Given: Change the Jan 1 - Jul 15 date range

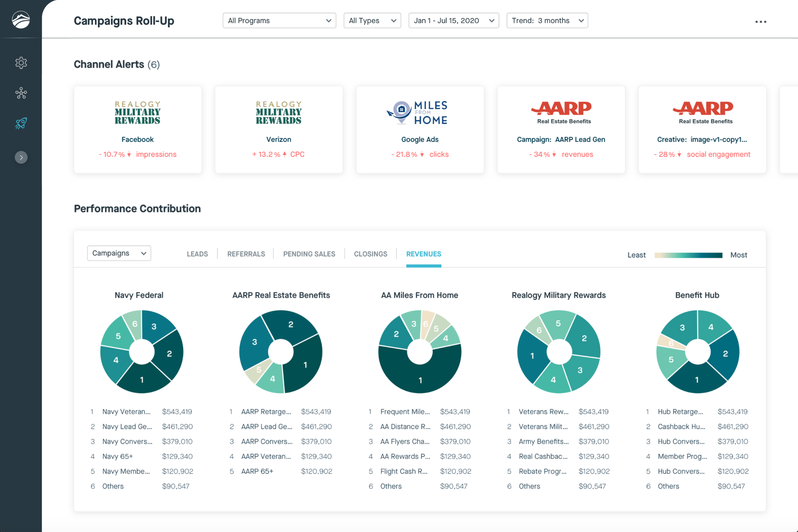Looking at the screenshot, I should [453, 21].
